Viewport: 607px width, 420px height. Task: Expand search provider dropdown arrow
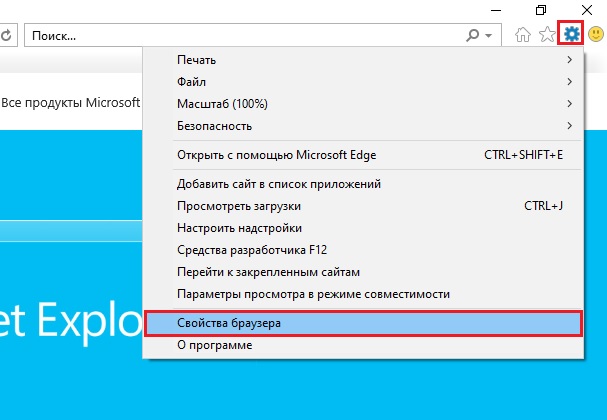pos(489,36)
